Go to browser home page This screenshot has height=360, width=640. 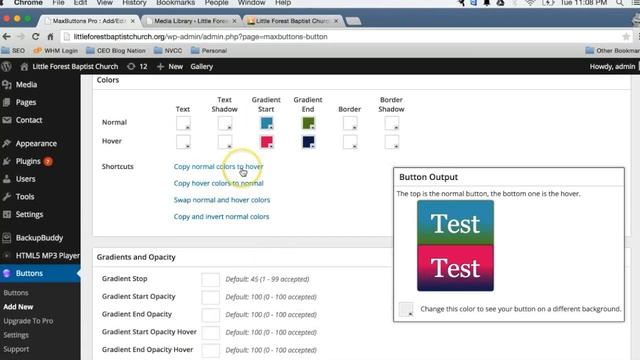coord(50,36)
